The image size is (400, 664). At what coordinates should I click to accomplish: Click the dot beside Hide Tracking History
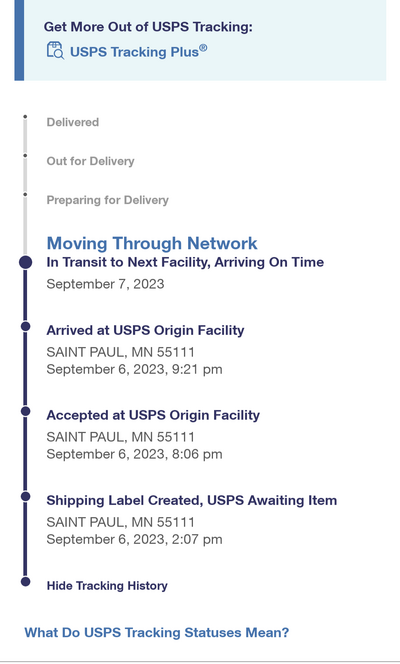coord(25,582)
